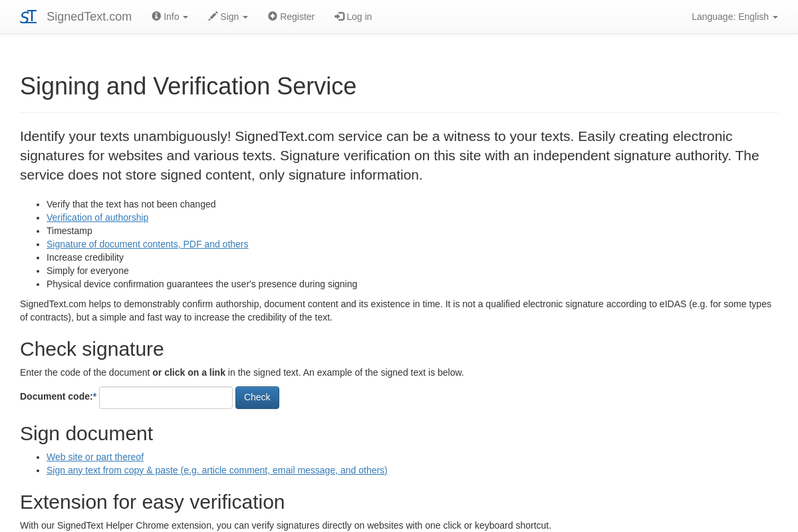Open the SignedText.com brand home link
The image size is (798, 532).
coord(89,17)
